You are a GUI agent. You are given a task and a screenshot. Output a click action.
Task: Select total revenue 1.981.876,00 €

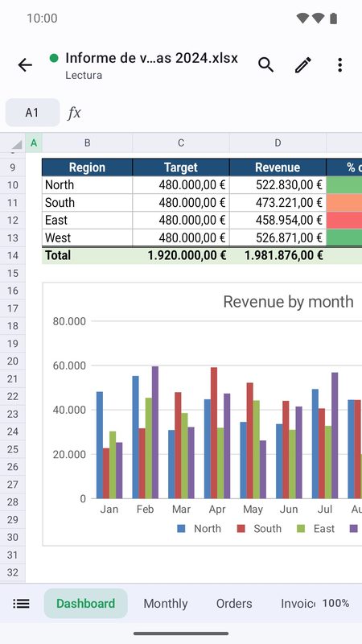click(x=278, y=255)
